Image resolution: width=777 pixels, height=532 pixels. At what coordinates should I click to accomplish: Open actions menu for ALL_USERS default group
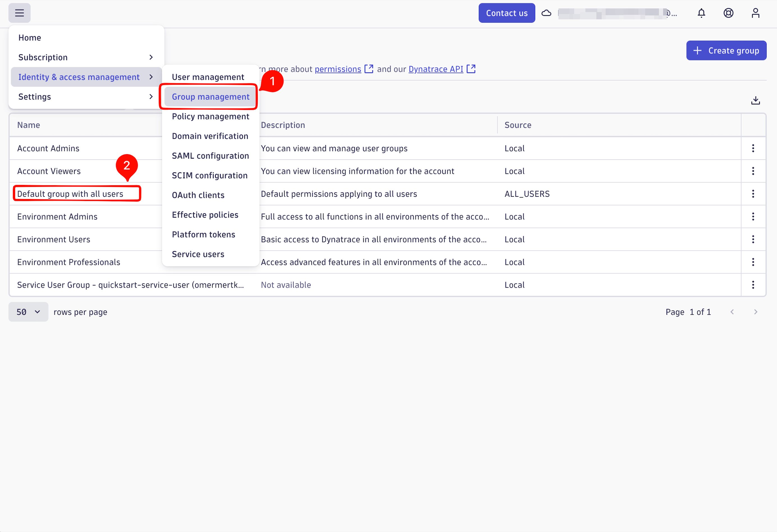(753, 194)
